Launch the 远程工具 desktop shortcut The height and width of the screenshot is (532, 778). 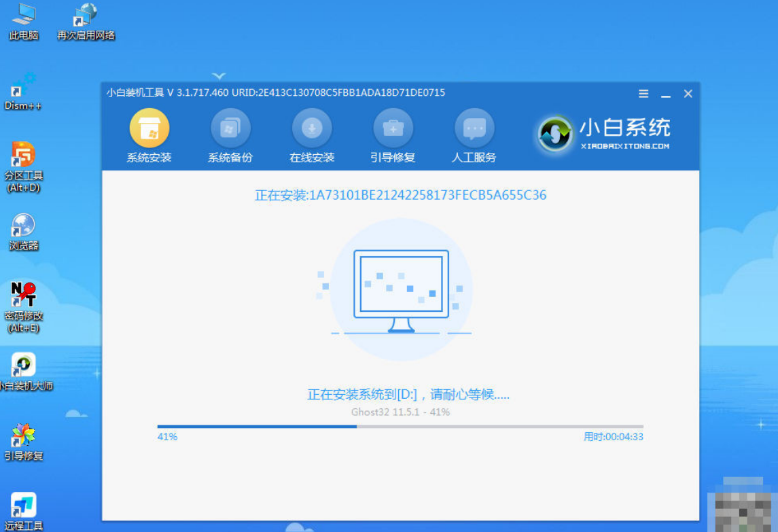click(x=23, y=512)
